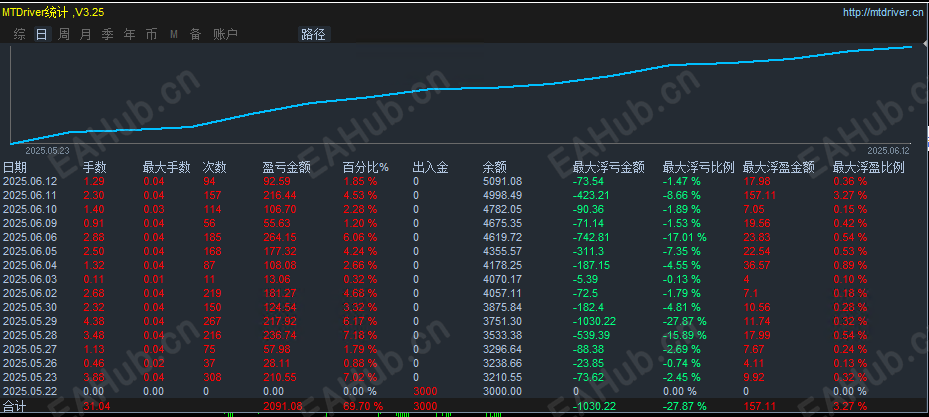Click the 最大浮亏比例 column header

point(699,168)
